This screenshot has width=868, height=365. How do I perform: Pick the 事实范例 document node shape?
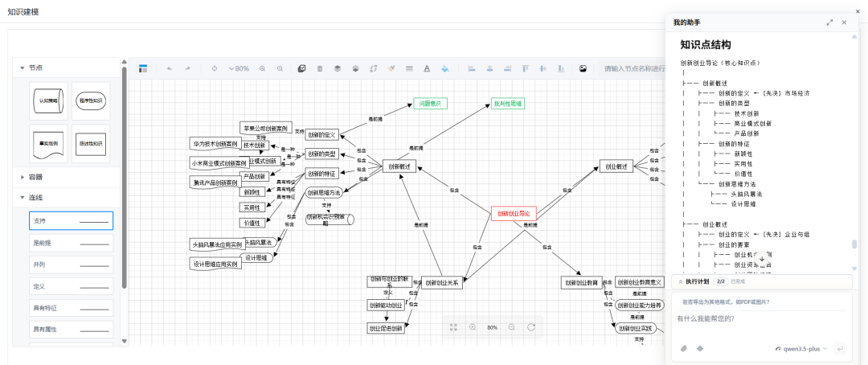[x=49, y=143]
